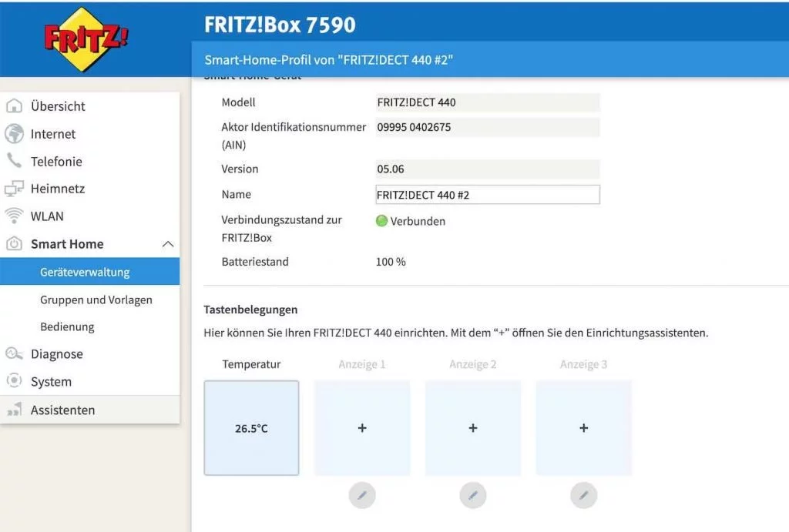
Task: Click the green Verbunden status indicator
Action: click(382, 221)
